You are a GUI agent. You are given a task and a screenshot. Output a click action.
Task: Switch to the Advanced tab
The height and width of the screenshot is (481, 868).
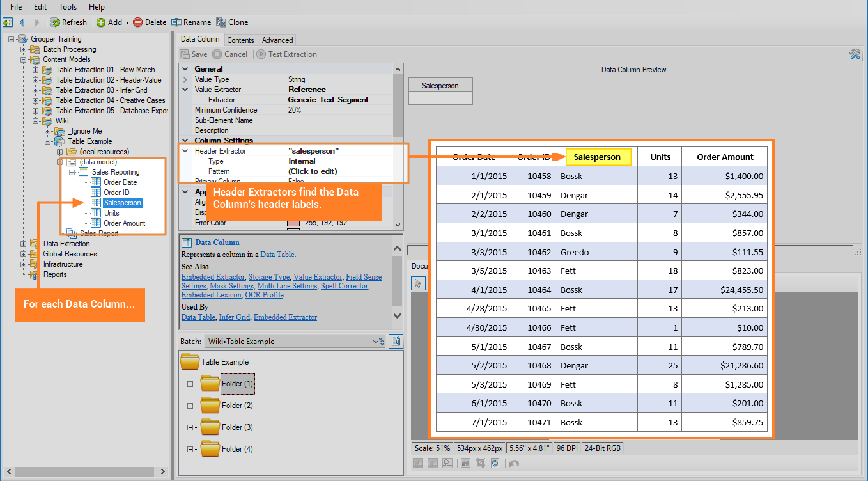click(277, 40)
